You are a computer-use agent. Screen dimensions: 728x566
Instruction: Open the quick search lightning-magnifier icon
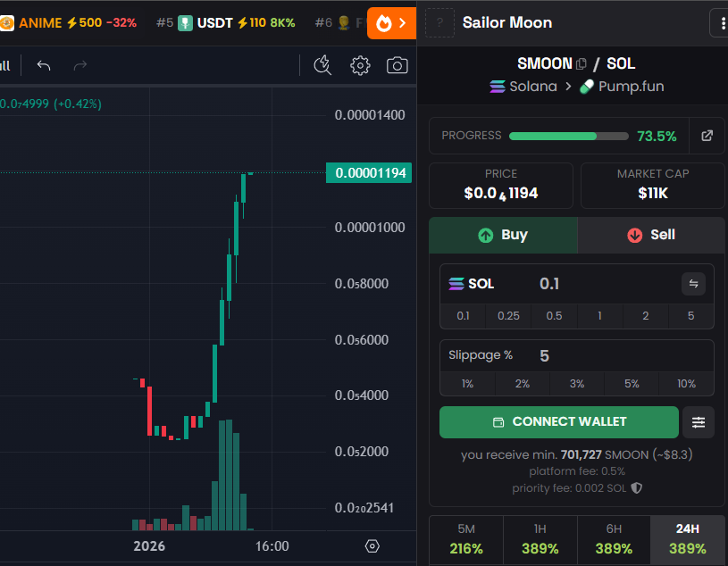[322, 65]
